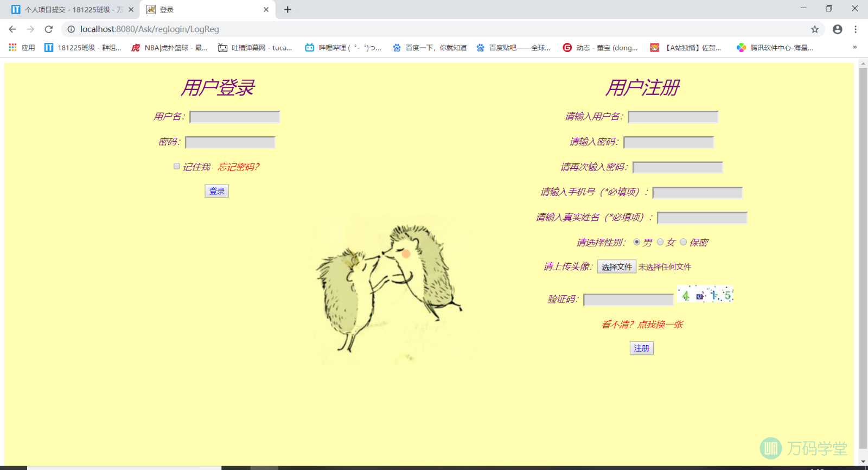
Task: Open 吐槽弹幕网 tuca bookmark
Action: point(255,48)
